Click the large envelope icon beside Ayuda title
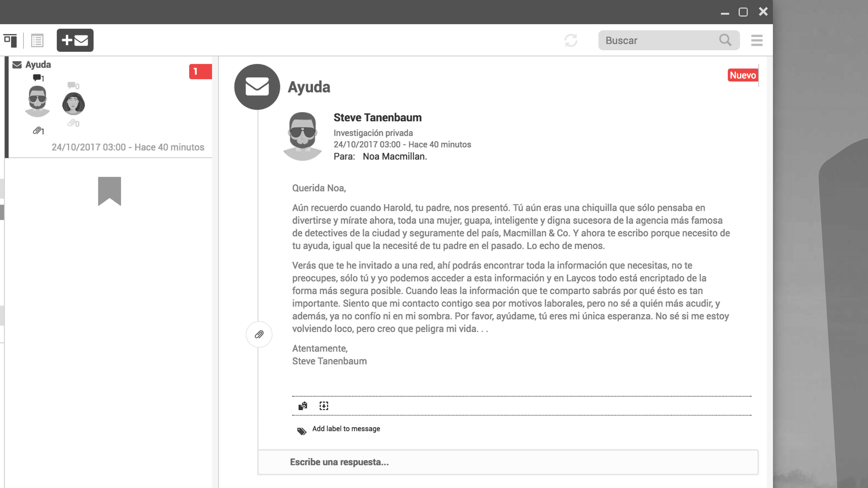The image size is (868, 488). point(257,87)
